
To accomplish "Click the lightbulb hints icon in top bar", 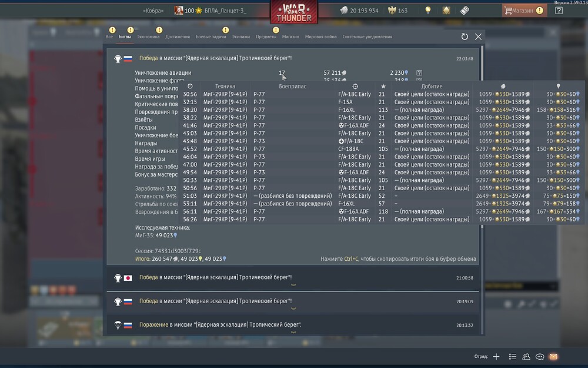I will [428, 10].
